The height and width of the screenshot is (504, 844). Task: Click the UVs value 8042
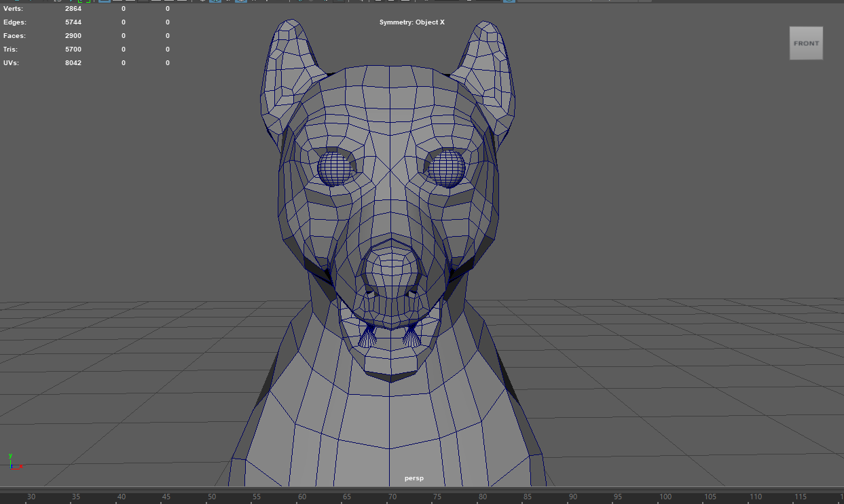(73, 63)
